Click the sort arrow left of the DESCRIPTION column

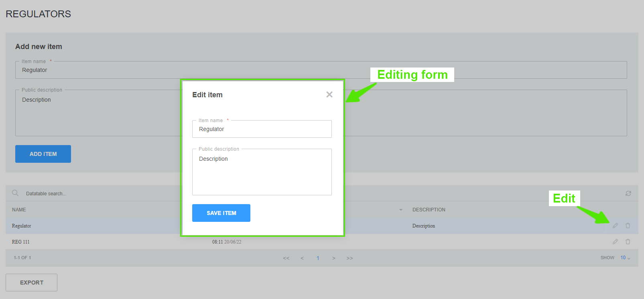(x=401, y=210)
